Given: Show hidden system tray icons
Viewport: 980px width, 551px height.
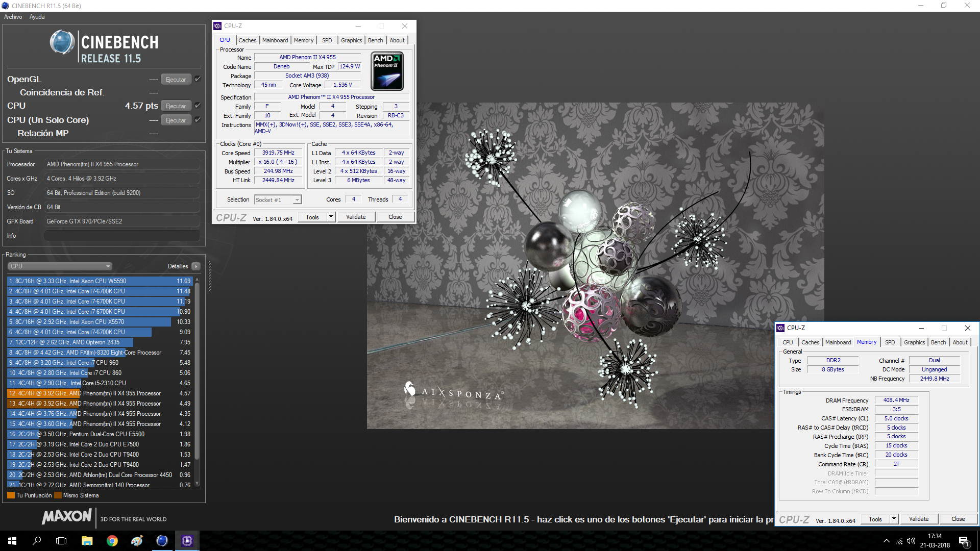Looking at the screenshot, I should click(887, 541).
